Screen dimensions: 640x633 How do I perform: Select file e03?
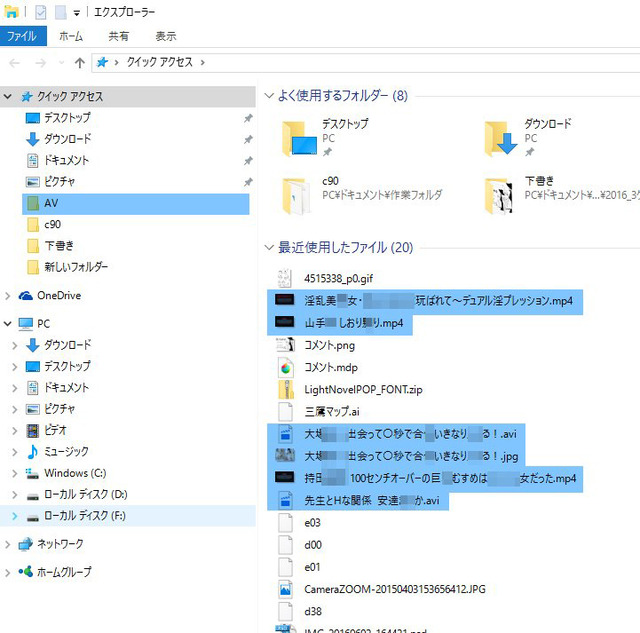(312, 523)
